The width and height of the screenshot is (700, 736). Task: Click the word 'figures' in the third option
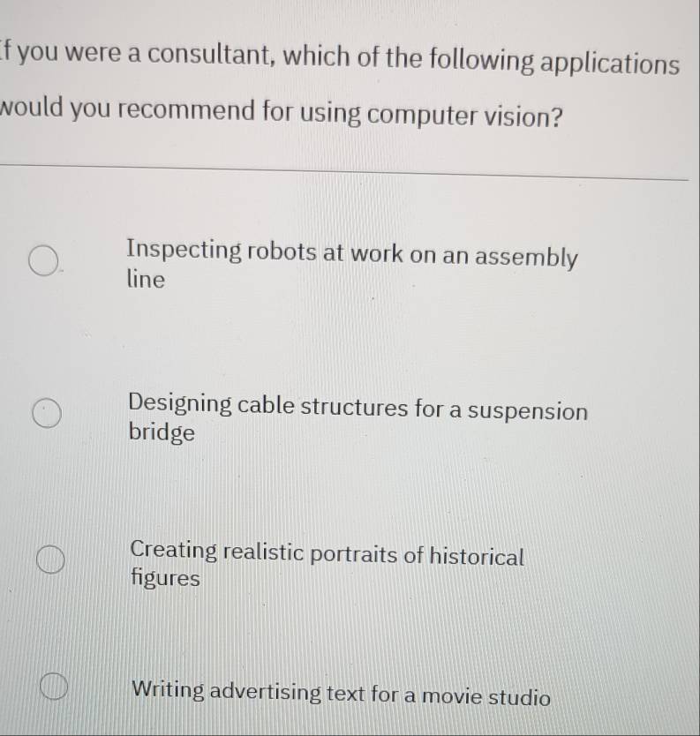click(x=164, y=580)
